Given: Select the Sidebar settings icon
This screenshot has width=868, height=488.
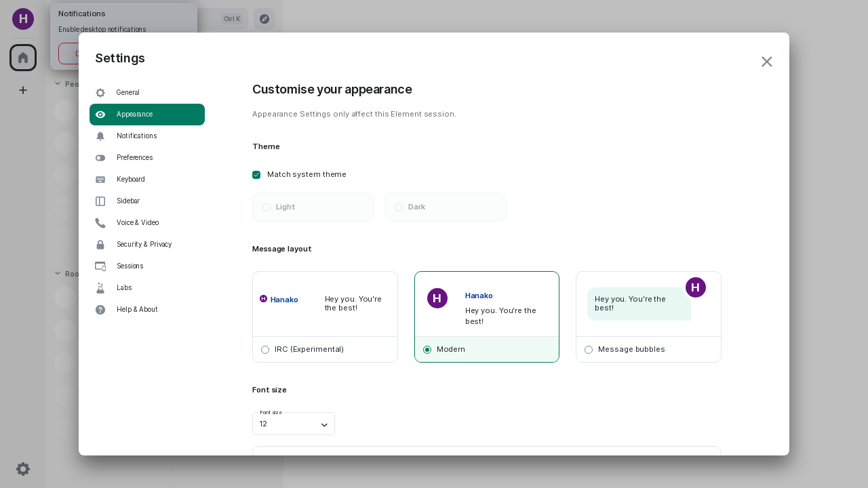Looking at the screenshot, I should 100,201.
